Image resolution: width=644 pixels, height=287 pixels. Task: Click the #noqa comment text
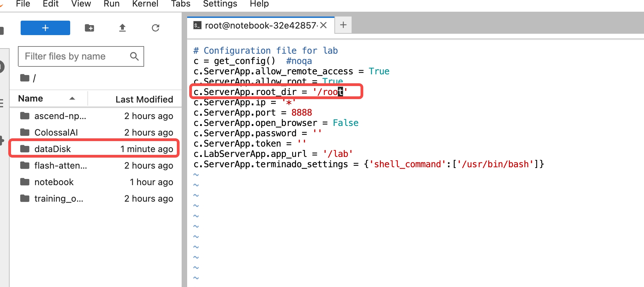click(299, 61)
